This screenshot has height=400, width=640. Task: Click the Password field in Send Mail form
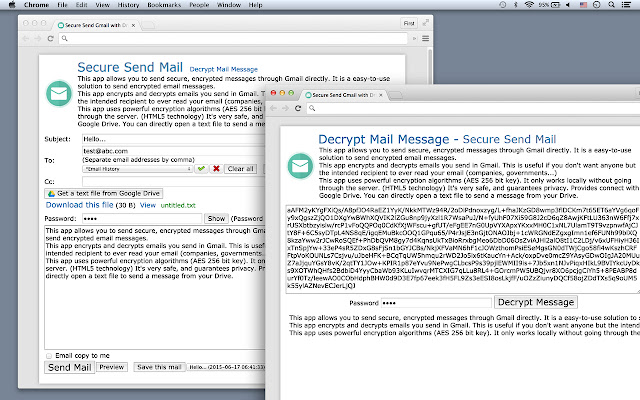(x=142, y=218)
